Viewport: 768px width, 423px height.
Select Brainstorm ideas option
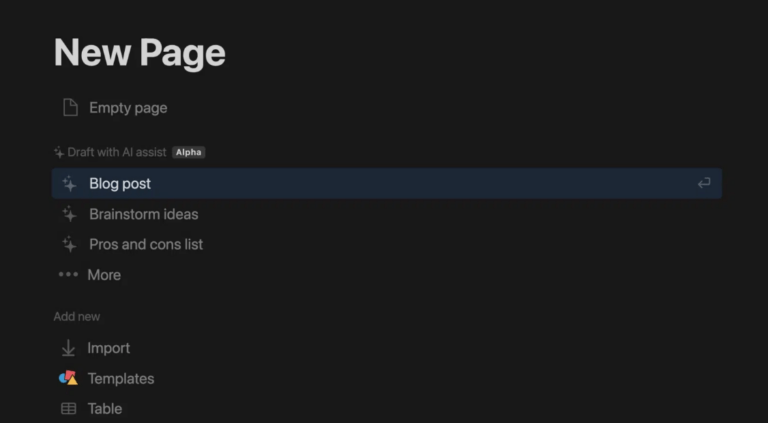[x=143, y=214]
